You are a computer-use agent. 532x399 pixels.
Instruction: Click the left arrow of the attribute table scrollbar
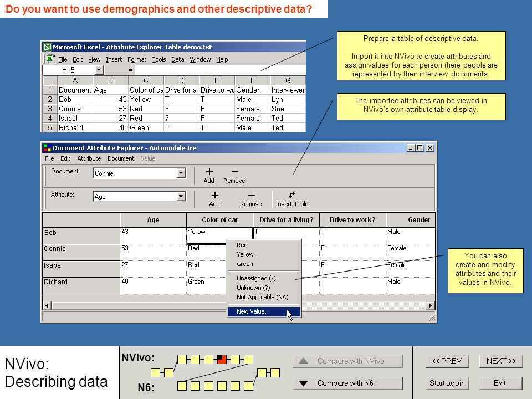[x=47, y=306]
